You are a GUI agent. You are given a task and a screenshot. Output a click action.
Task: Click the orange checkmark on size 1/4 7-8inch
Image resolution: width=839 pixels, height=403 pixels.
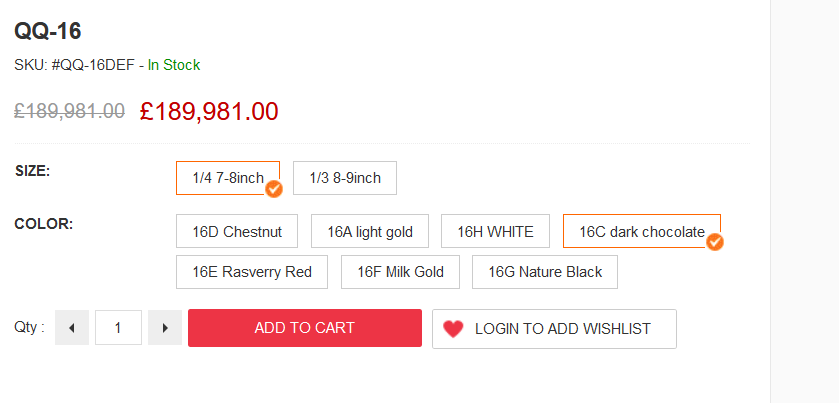point(274,189)
